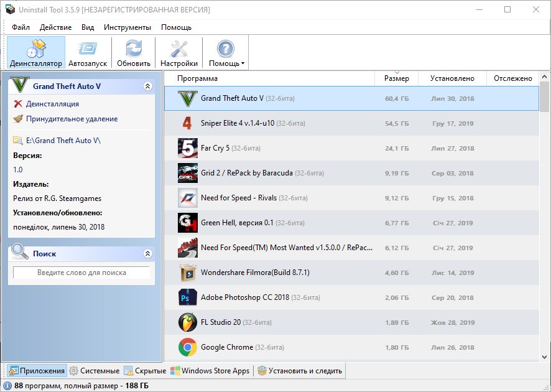Click the scrollbar up arrow
The image size is (551, 392).
[544, 77]
